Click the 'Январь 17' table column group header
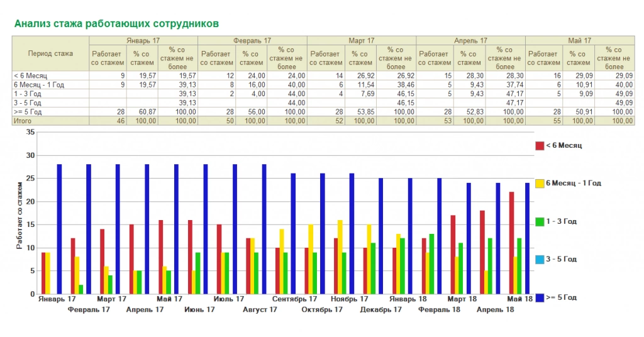Screen dimensions: 644x337 click(143, 40)
